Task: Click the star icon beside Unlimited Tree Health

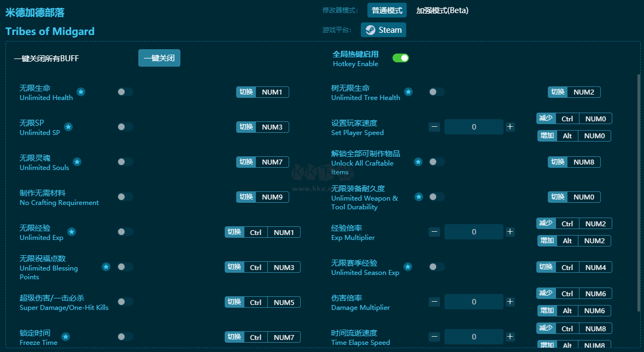Action: tap(408, 92)
